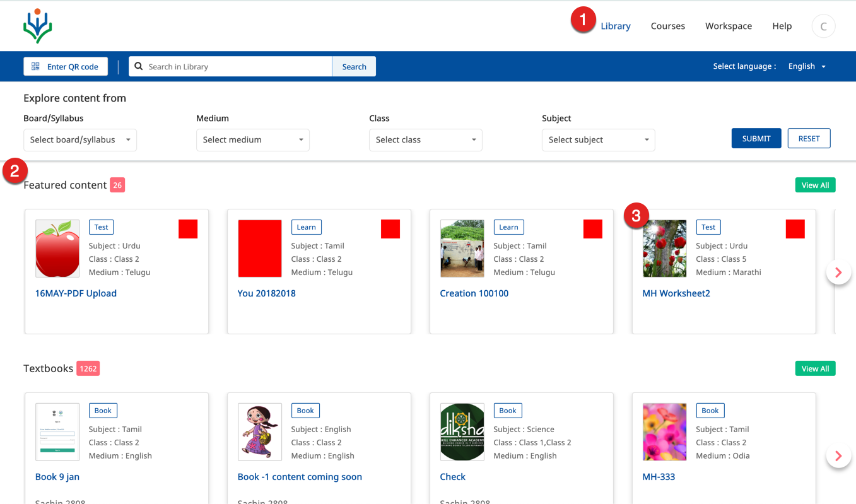Click the Textbooks count badge 1262
Image resolution: width=856 pixels, height=504 pixels.
tap(88, 368)
